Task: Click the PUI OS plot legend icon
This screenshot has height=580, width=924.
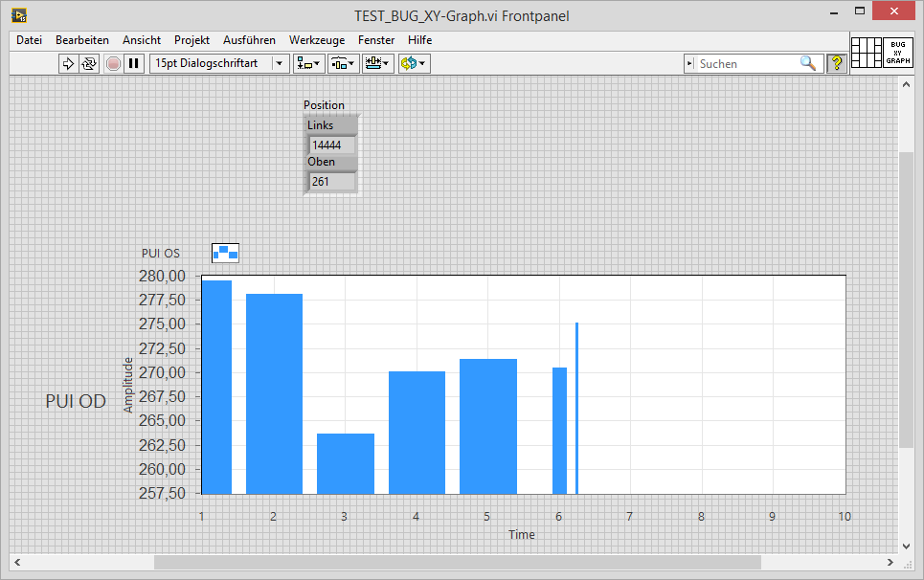Action: 225,254
